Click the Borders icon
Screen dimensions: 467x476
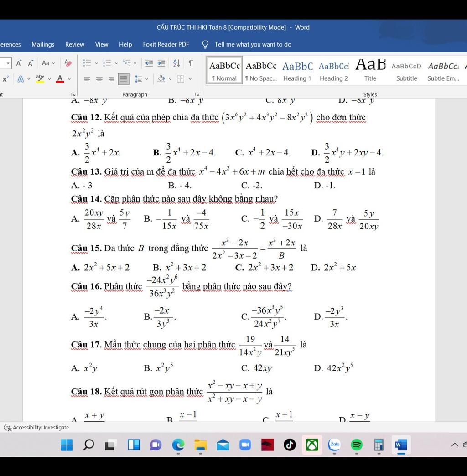(181, 79)
